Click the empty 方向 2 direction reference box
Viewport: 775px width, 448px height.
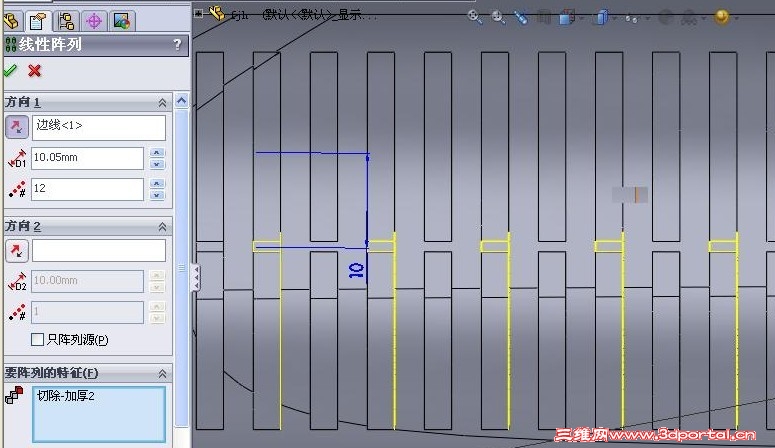pyautogui.click(x=99, y=251)
